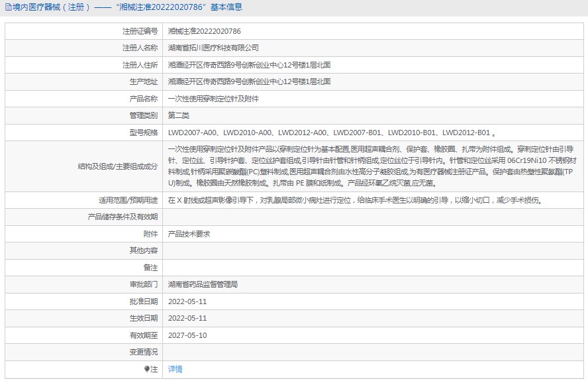This screenshot has width=588, height=381.
Task: Click the 产品名称 label
Action: (x=144, y=99)
